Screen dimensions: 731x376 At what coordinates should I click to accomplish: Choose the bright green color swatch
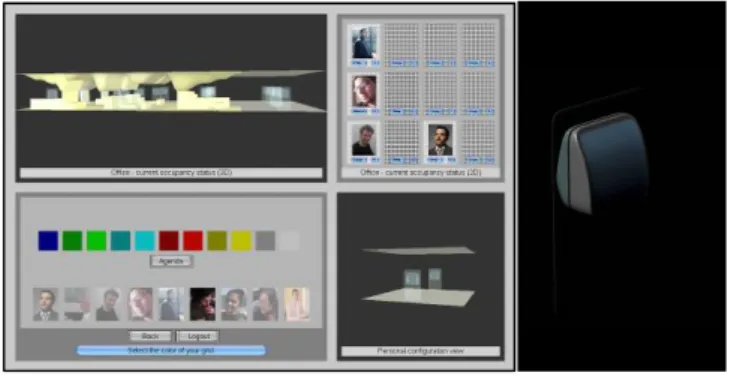pos(97,241)
